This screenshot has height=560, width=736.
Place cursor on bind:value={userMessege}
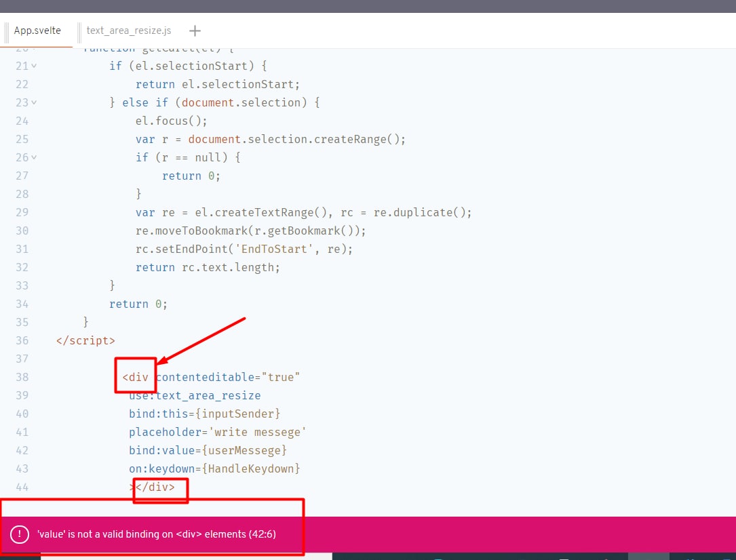coord(208,450)
